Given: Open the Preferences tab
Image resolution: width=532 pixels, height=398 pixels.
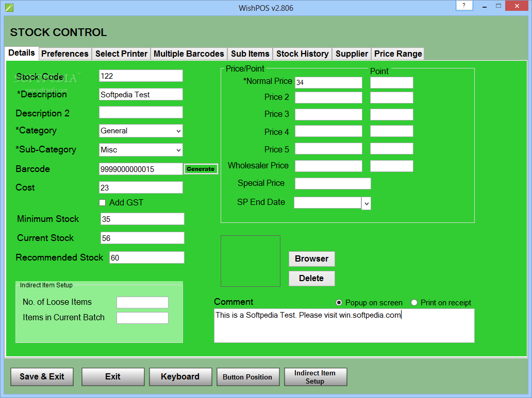Looking at the screenshot, I should [x=65, y=54].
